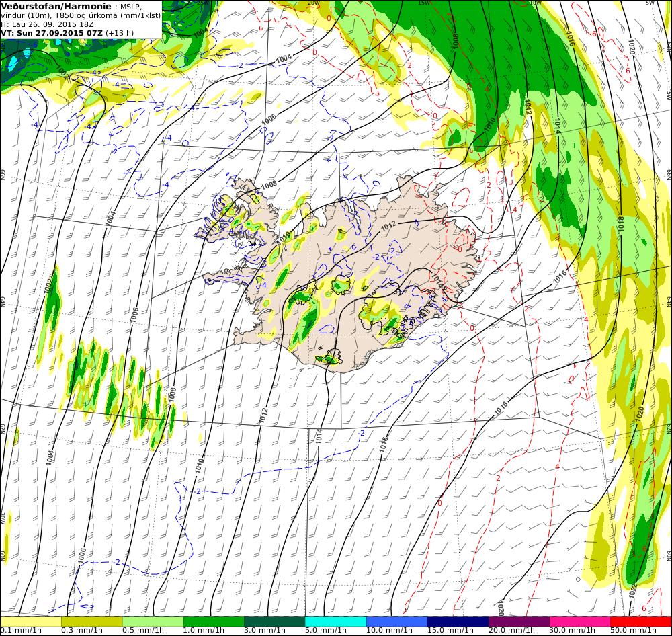Click the green 1.0 mm/1h legend swatch
This screenshot has width=672, height=636.
[x=214, y=621]
